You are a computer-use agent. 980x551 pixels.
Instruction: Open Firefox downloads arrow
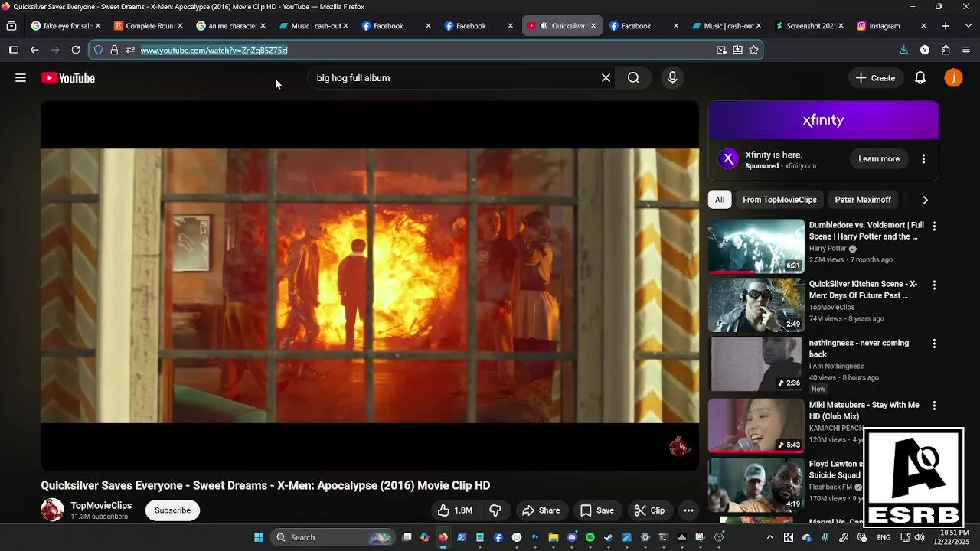pyautogui.click(x=904, y=50)
